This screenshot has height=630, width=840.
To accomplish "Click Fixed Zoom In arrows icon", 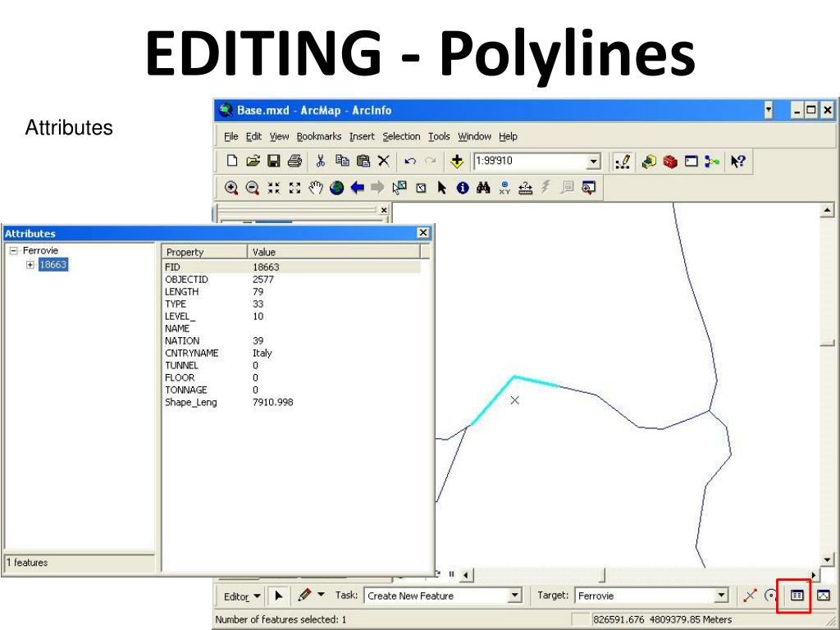I will point(274,188).
